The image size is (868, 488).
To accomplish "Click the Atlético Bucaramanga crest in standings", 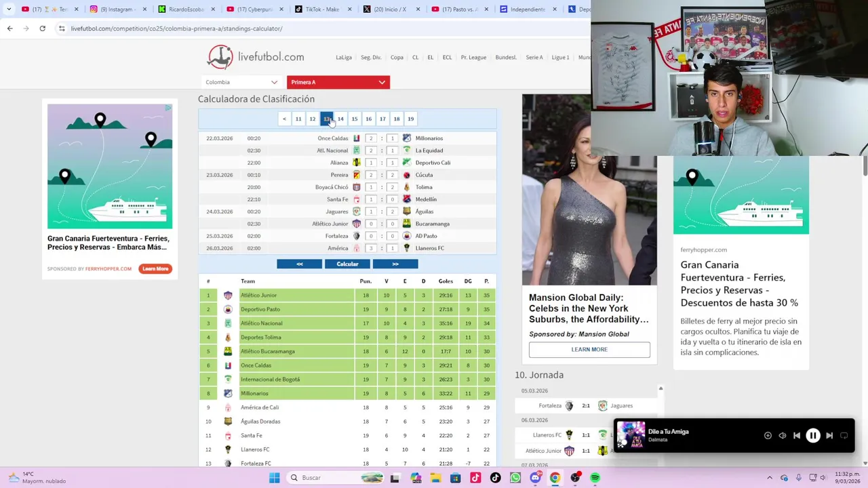I will point(228,351).
